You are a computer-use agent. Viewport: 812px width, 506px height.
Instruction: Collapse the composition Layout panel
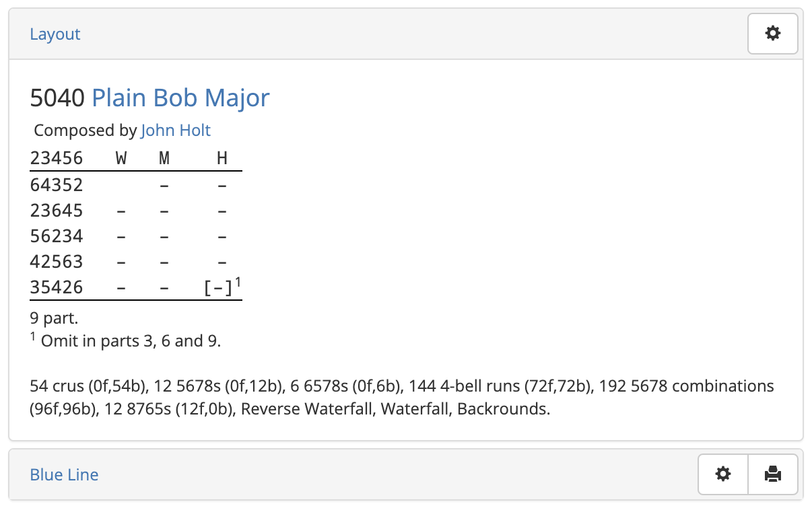[x=55, y=34]
